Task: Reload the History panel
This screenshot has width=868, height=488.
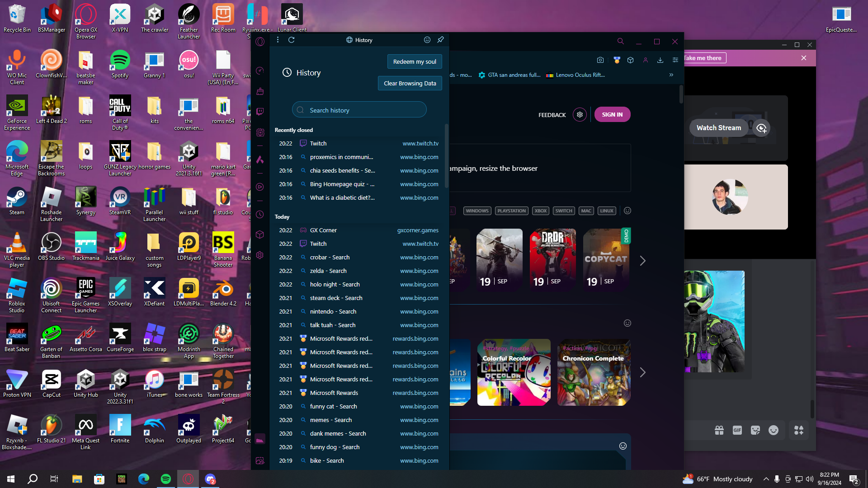Action: click(292, 40)
